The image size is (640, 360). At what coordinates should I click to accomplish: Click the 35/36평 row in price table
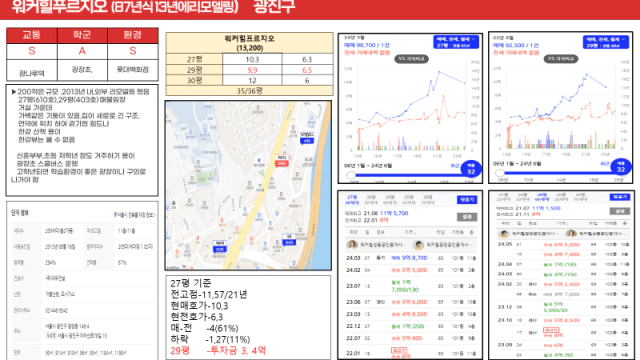pyautogui.click(x=249, y=91)
